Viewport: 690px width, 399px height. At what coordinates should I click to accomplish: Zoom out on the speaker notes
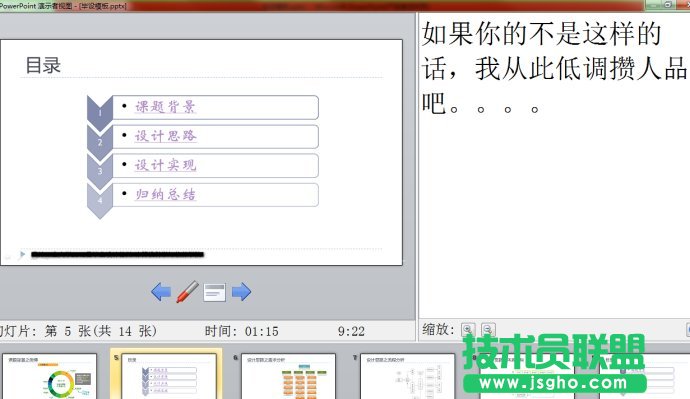coord(488,329)
